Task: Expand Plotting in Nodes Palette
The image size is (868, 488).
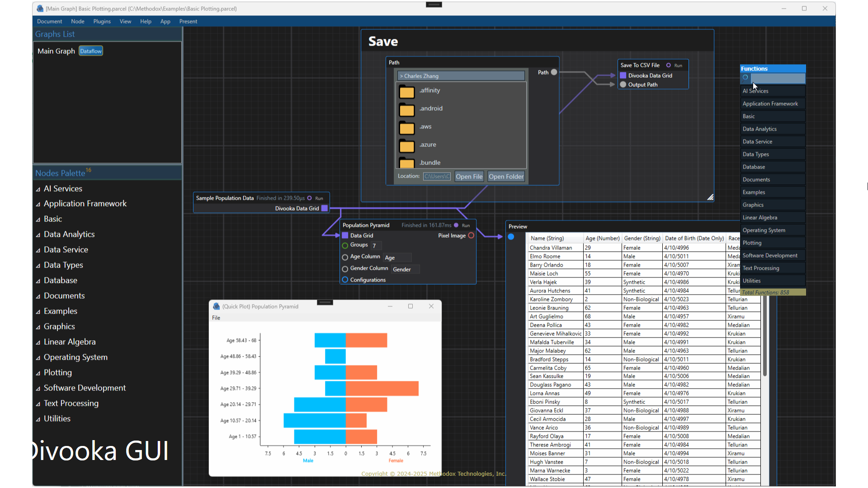Action: point(38,373)
